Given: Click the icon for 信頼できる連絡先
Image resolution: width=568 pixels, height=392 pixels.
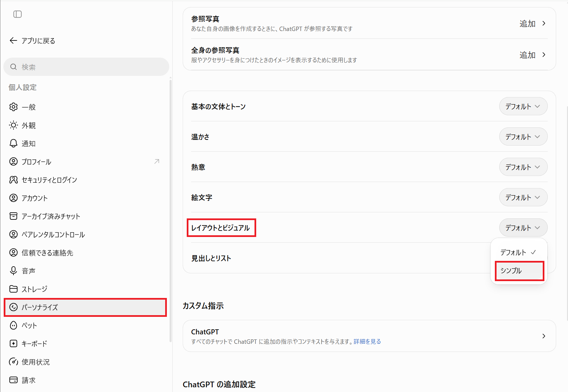Looking at the screenshot, I should coord(13,252).
